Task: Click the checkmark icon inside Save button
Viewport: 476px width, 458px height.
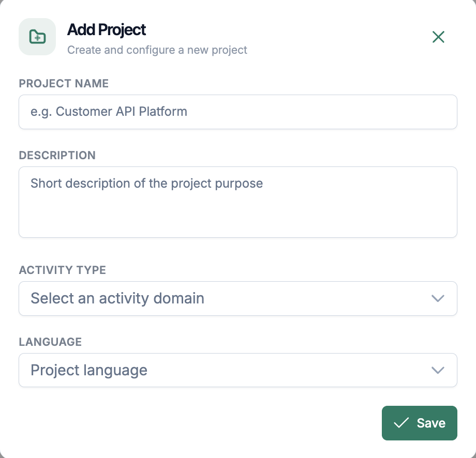Action: pyautogui.click(x=400, y=423)
